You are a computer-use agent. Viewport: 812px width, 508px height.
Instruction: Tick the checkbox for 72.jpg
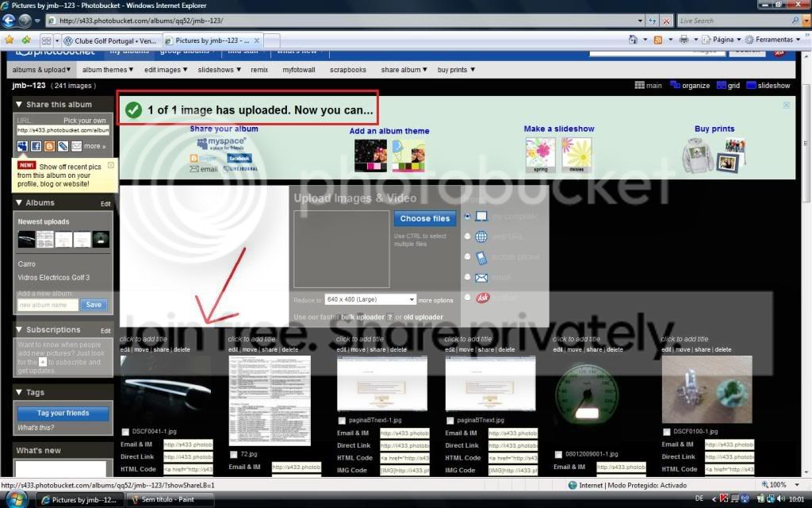(233, 455)
